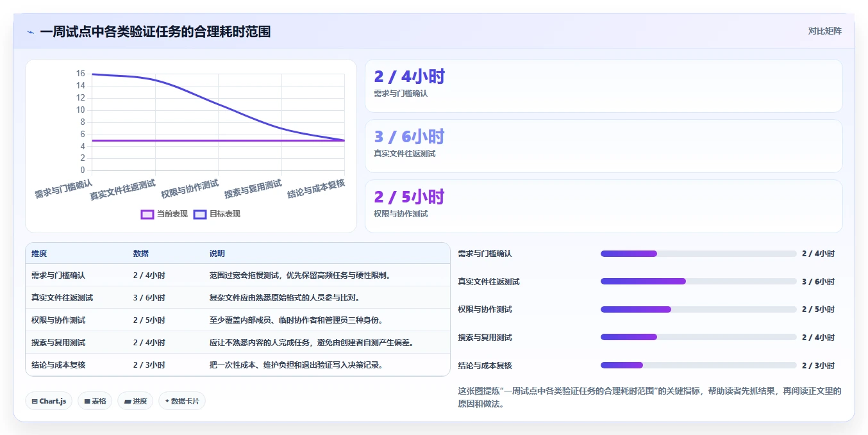This screenshot has height=435, width=868.
Task: Click progress value 2 / 3小时
Action: point(818,366)
